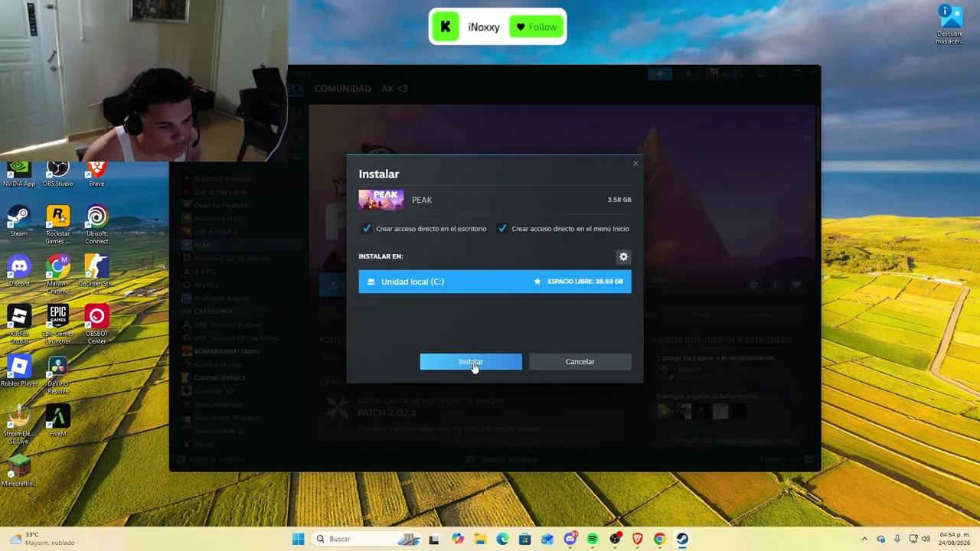The width and height of the screenshot is (980, 551).
Task: Open Copilot from the taskbar
Action: (x=458, y=539)
